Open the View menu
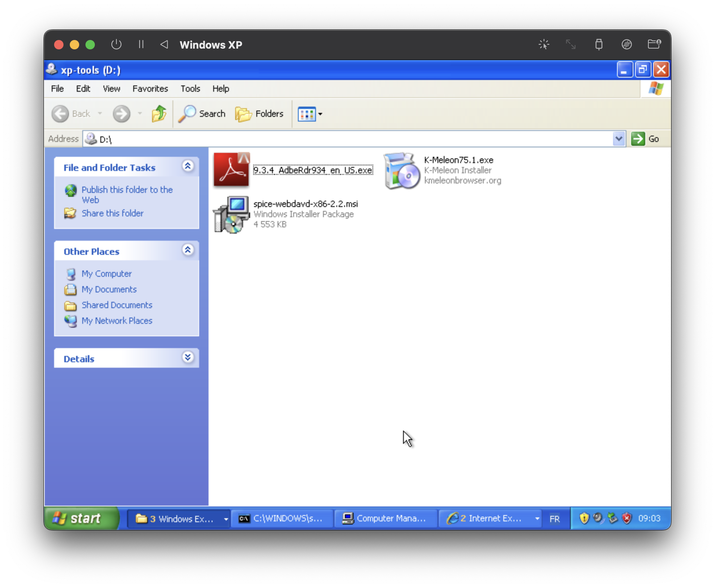Screen dimensions: 715x588 111,89
